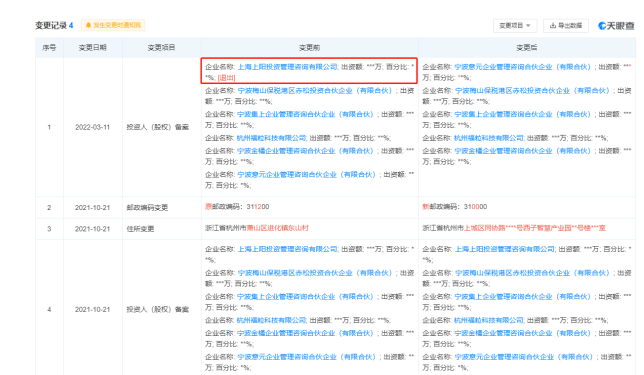Image resolution: width=644 pixels, height=375 pixels.
Task: Open 宁波集上企业管理咨询合伙企业 in the 2022-03-11 变更后 cell
Action: 523,114
